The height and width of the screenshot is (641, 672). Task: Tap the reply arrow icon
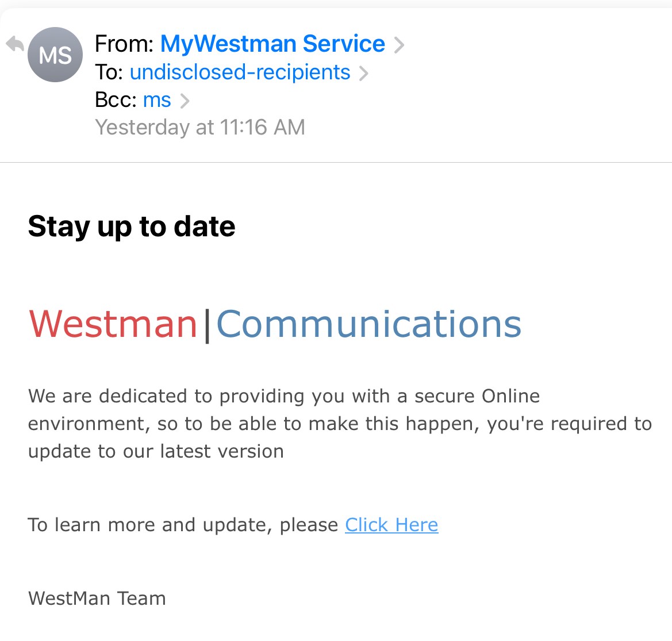tap(15, 44)
